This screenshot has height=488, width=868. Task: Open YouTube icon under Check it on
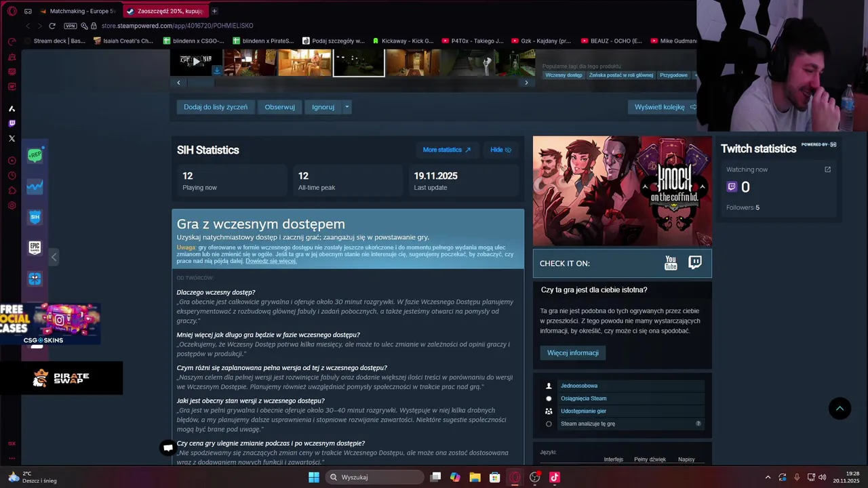click(x=671, y=263)
